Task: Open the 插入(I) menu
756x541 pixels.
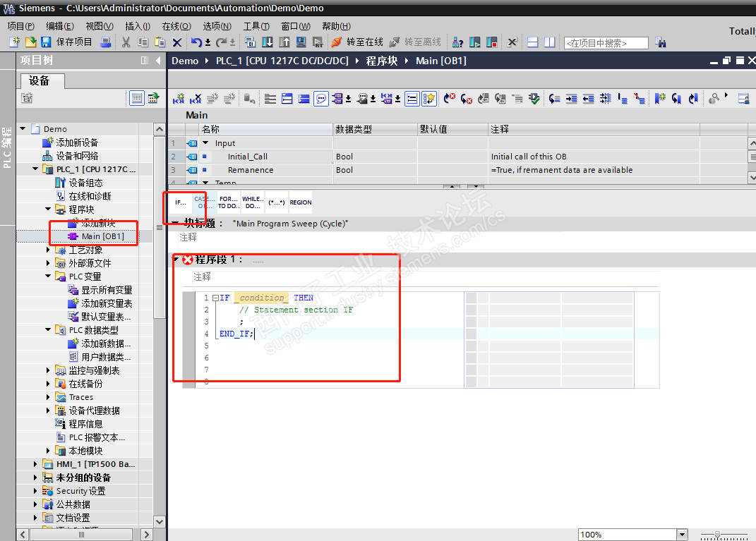Action: (138, 26)
